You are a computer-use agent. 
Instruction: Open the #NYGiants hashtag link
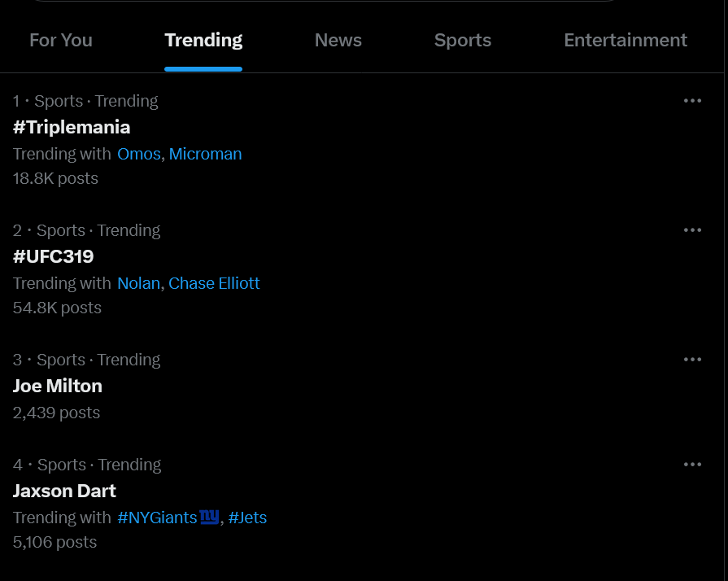pyautogui.click(x=157, y=518)
